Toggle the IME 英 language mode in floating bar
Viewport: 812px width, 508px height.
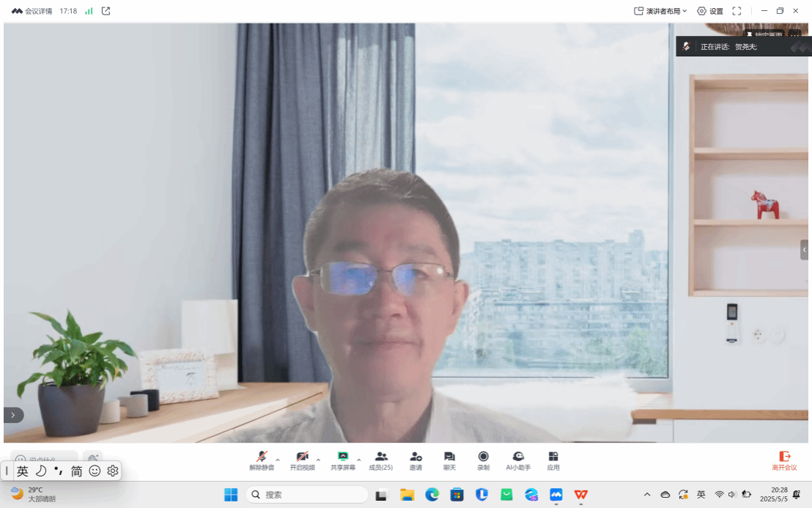pos(23,471)
